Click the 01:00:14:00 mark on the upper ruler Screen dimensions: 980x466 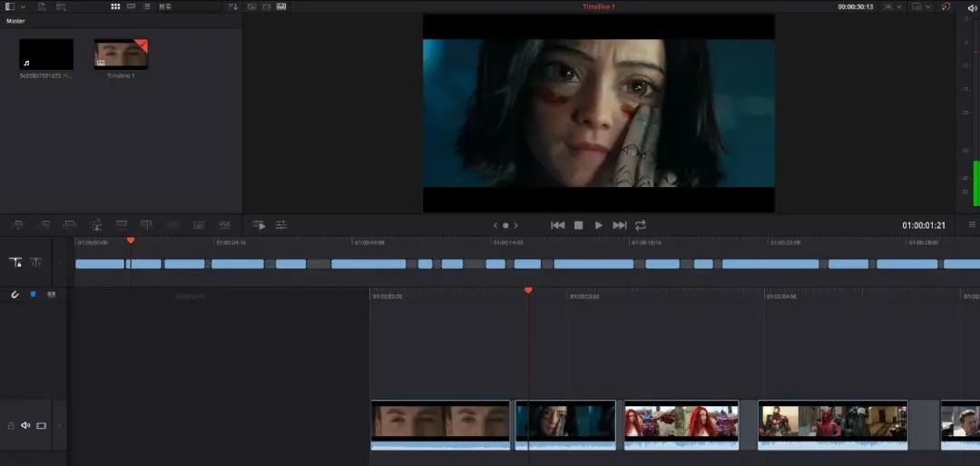point(508,242)
